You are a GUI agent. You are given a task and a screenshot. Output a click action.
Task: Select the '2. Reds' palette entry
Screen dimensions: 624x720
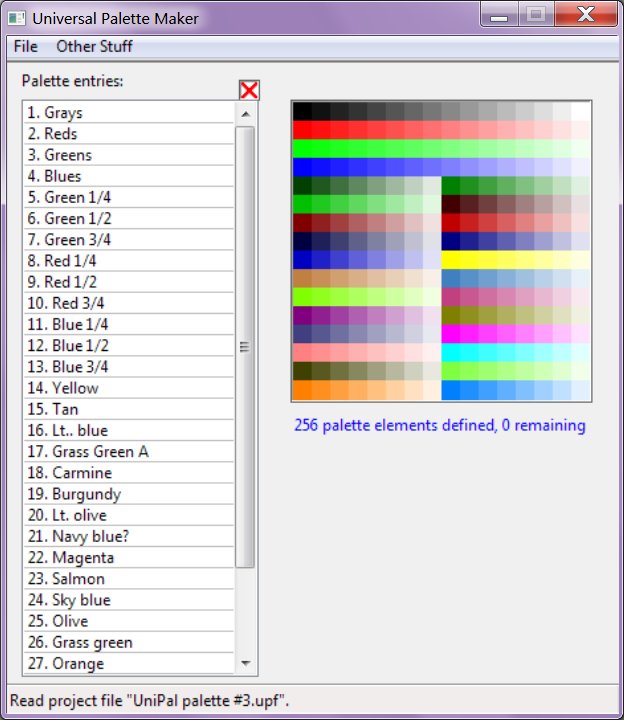point(129,134)
